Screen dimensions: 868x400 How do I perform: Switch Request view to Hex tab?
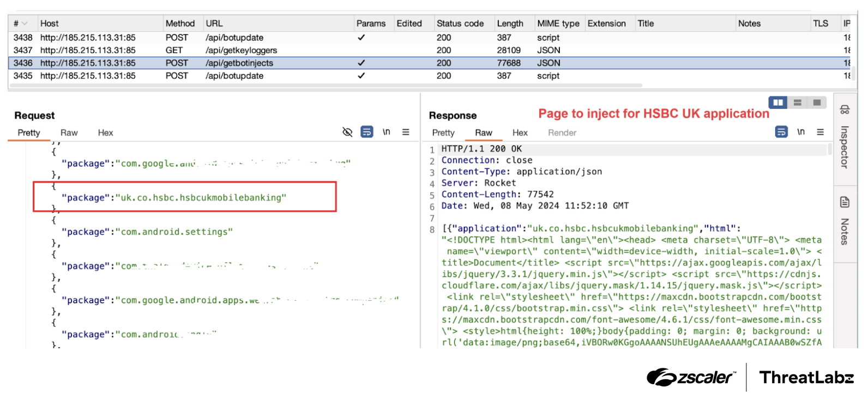click(x=105, y=133)
